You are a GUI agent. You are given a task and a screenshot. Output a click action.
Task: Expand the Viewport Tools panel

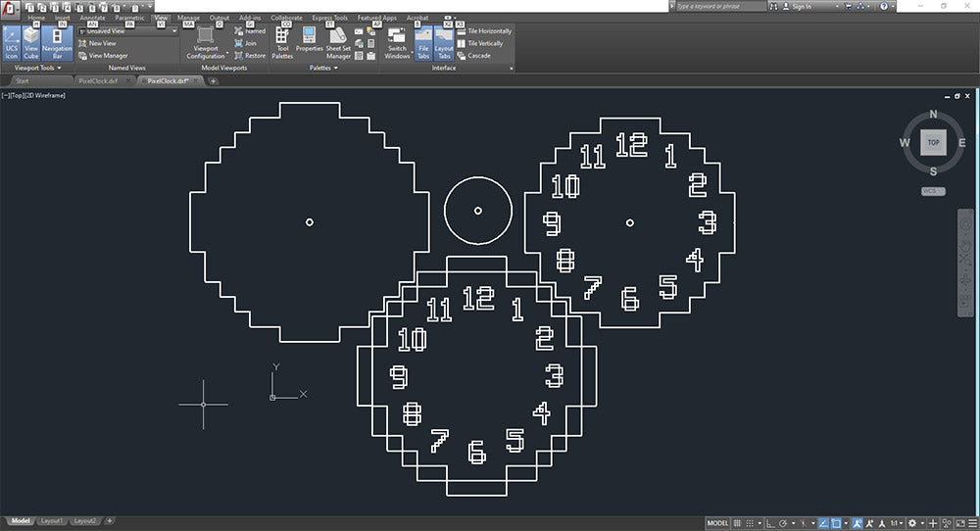37,68
